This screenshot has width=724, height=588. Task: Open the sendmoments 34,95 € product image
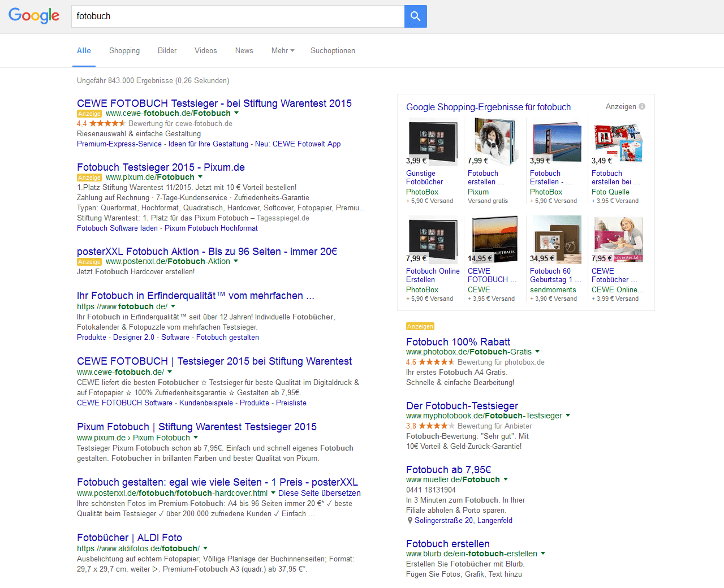tap(556, 239)
